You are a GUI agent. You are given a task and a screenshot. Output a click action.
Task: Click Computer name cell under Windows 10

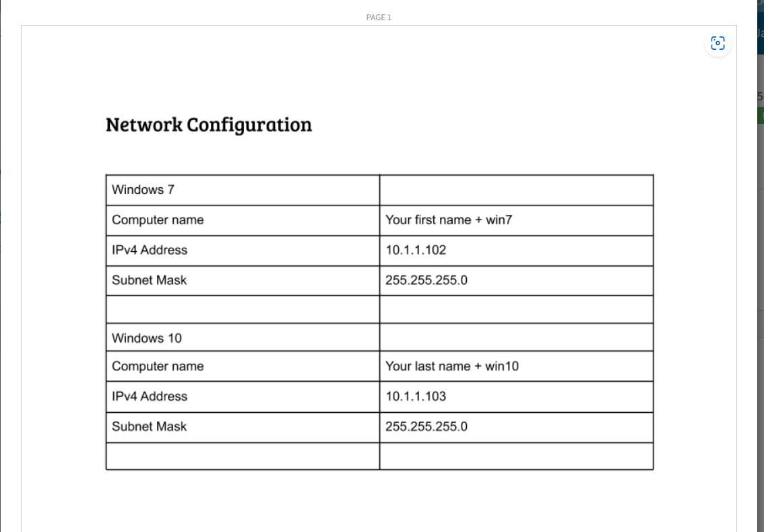pyautogui.click(x=243, y=366)
